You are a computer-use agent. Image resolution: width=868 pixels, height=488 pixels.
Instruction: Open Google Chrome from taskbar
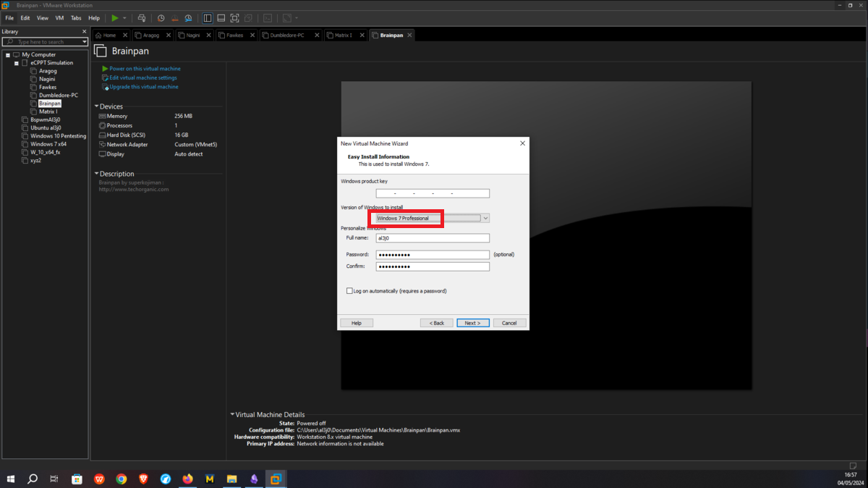(x=122, y=479)
